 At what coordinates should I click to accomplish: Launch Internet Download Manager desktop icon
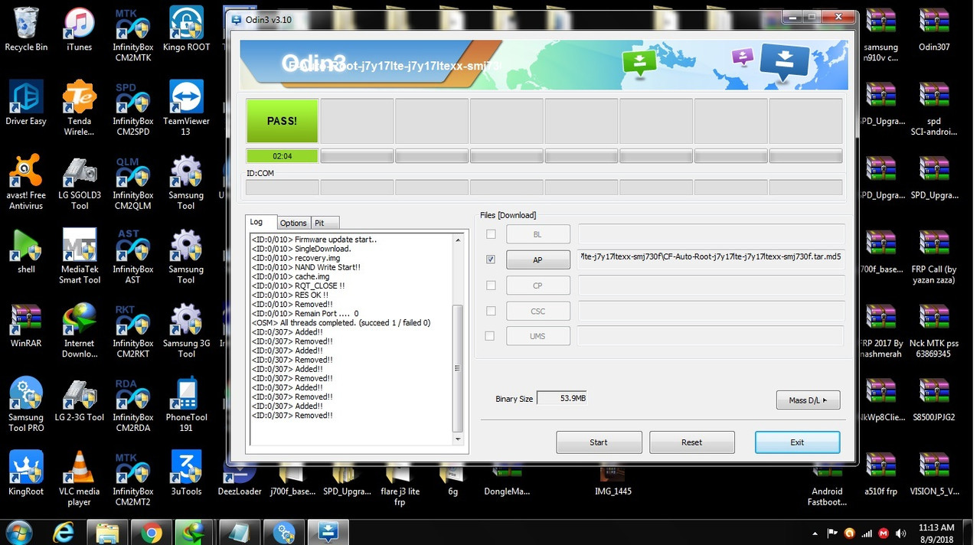[79, 331]
